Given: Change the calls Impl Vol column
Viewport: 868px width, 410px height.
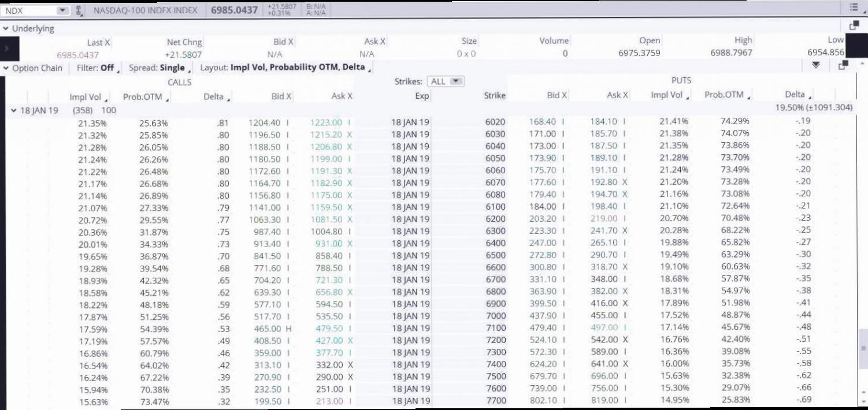Looking at the screenshot, I should (88, 98).
